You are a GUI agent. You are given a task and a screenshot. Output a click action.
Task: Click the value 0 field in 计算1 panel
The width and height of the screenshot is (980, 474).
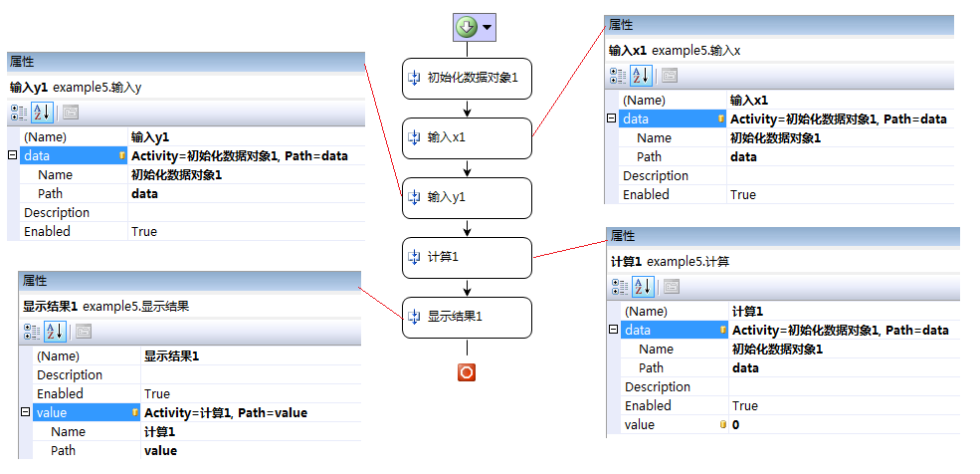click(845, 424)
